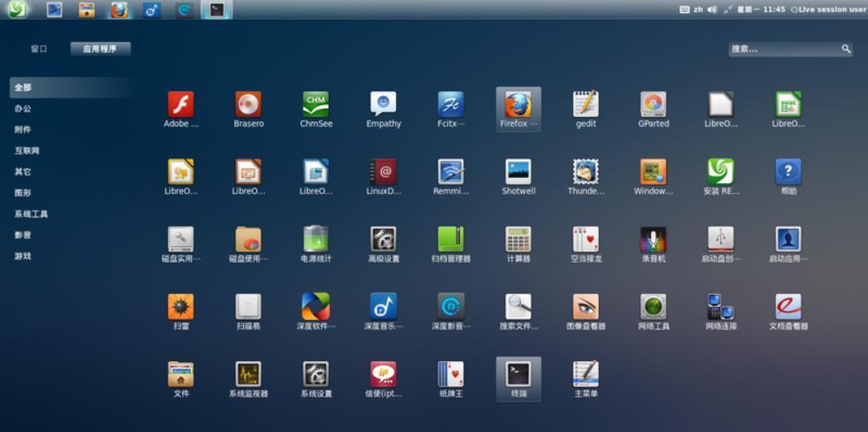Select the 应用程序 applications tab
Screen dimensions: 868x432
click(100, 49)
